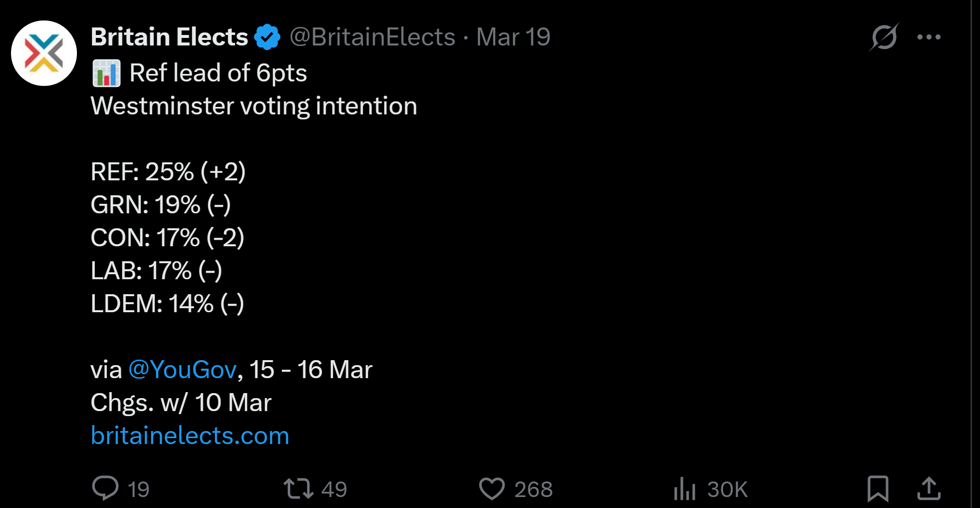Click the 19 replies count
This screenshot has height=508, width=980.
pyautogui.click(x=138, y=489)
